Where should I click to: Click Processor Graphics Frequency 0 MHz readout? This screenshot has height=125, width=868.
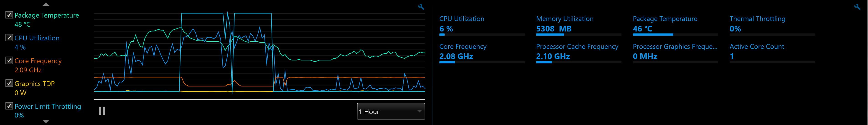[645, 56]
